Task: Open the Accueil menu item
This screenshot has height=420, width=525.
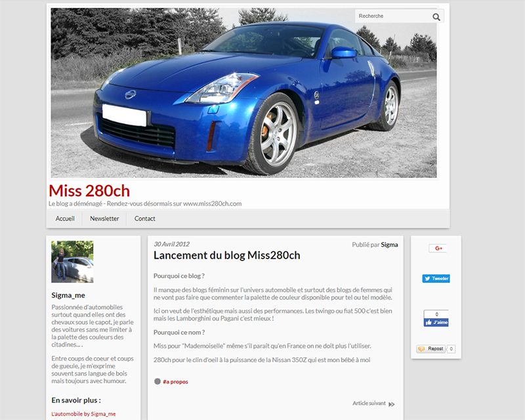Action: click(65, 219)
